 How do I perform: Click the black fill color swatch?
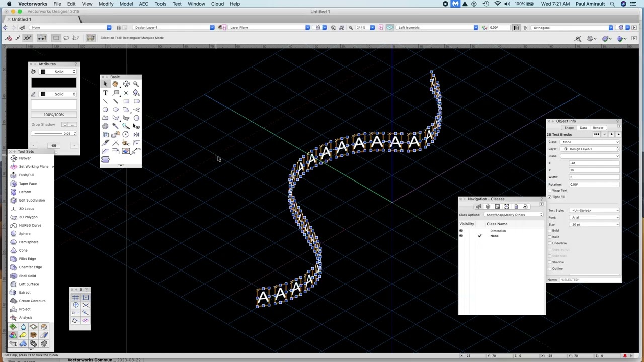click(x=54, y=83)
